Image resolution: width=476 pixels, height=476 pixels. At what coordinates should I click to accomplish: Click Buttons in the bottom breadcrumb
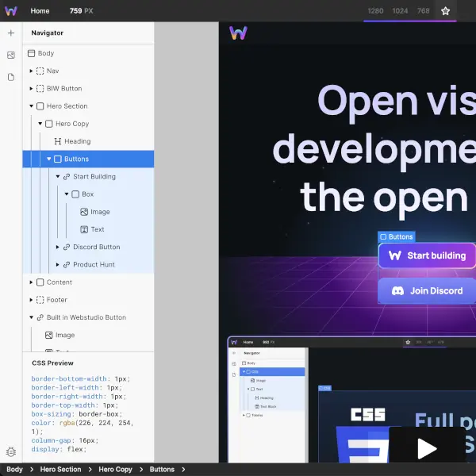point(162,470)
